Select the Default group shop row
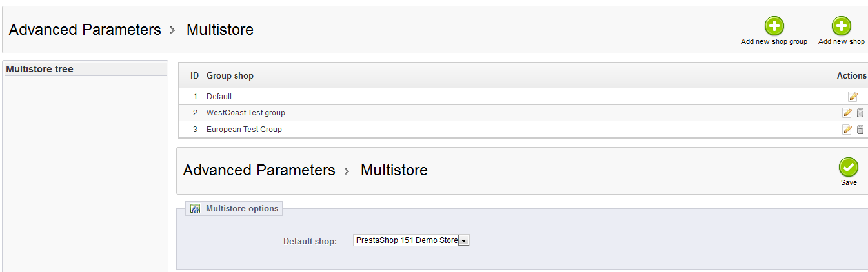 tap(219, 97)
